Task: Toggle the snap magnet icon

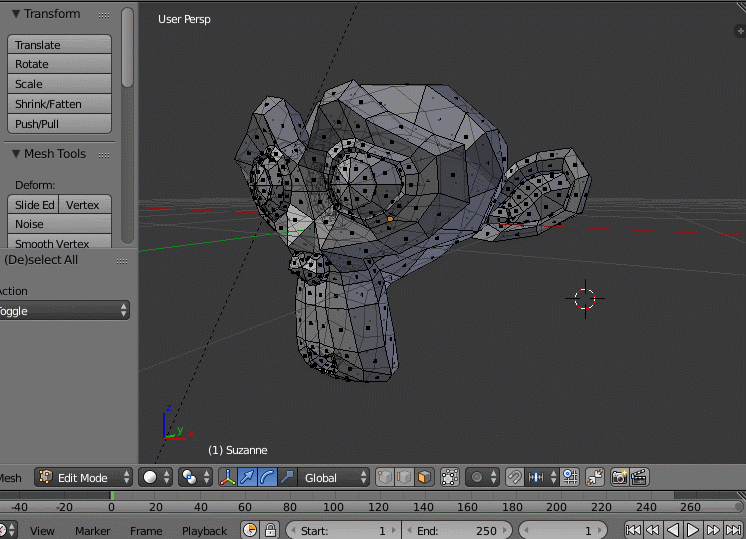Action: (514, 477)
